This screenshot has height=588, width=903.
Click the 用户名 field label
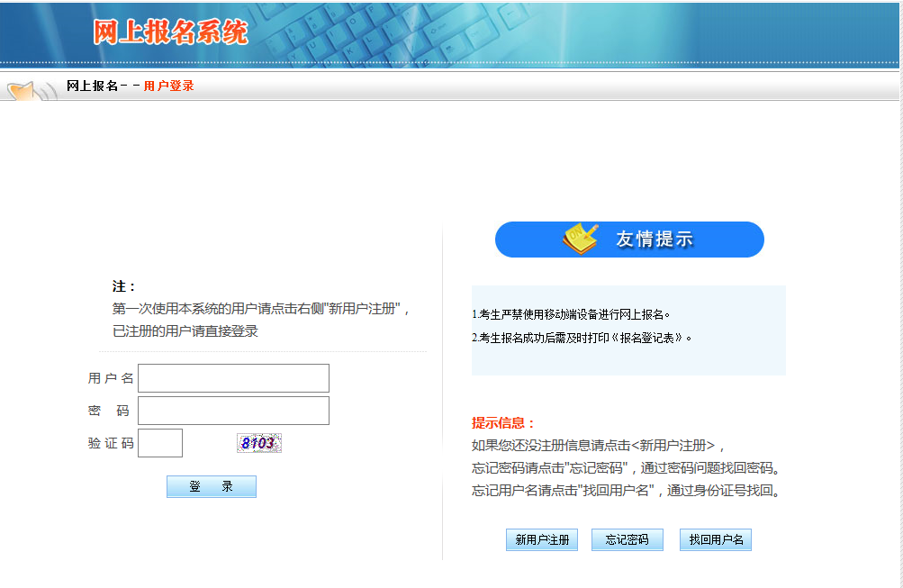pos(111,378)
